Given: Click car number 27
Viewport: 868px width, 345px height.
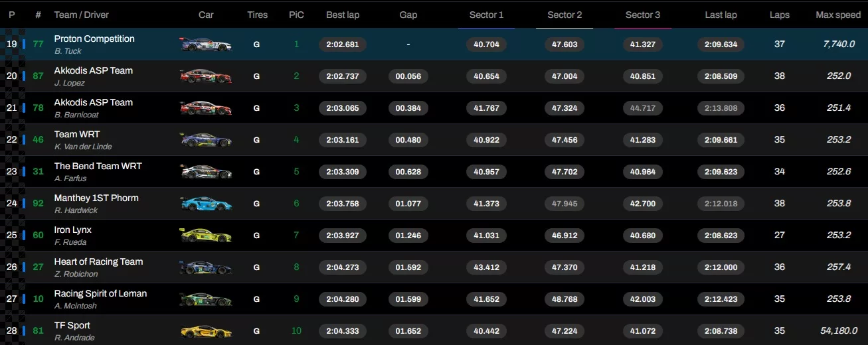Looking at the screenshot, I should [x=39, y=267].
